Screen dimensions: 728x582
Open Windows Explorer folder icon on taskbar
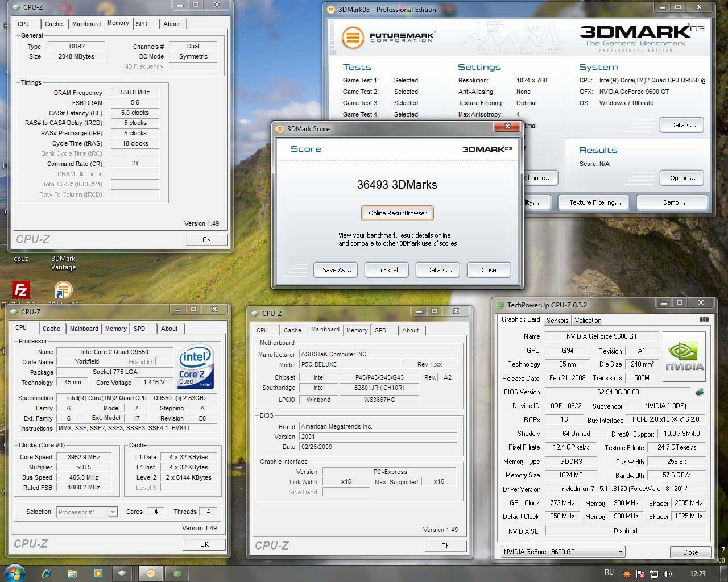click(x=72, y=573)
